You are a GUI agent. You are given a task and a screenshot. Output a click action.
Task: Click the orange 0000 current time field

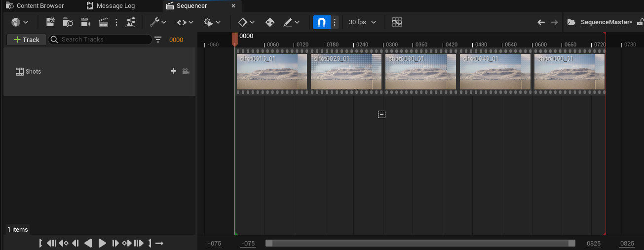(176, 40)
